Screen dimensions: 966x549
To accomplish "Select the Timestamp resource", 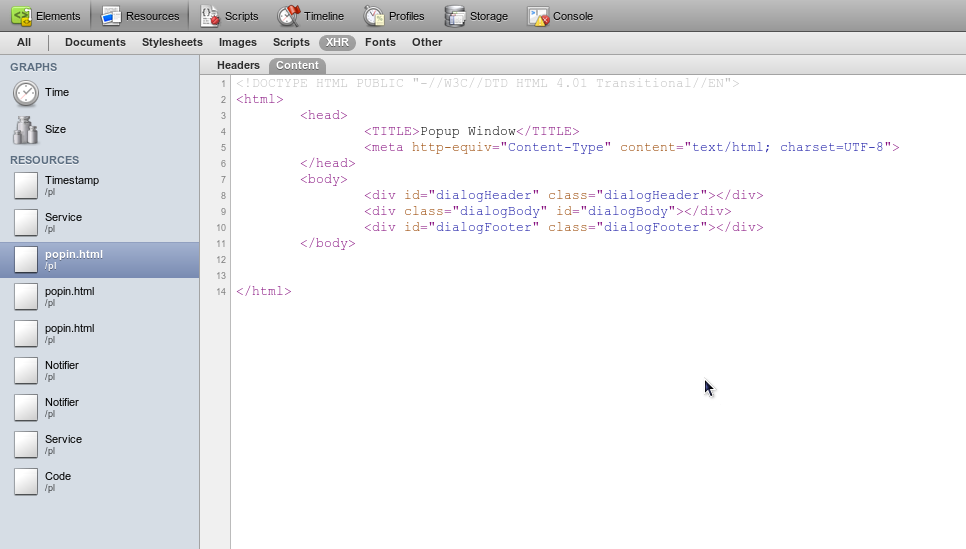I will click(72, 185).
